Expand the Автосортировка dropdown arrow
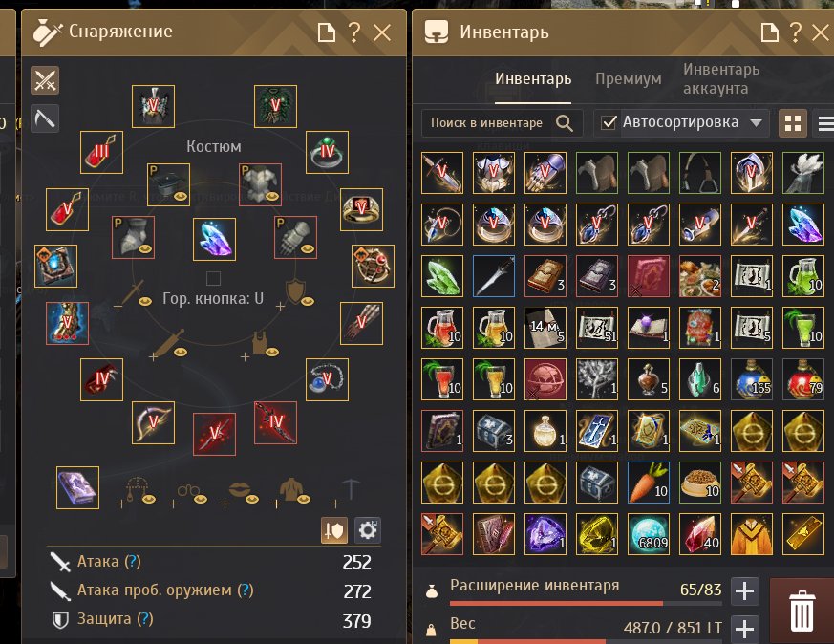The width and height of the screenshot is (834, 644). tap(756, 123)
